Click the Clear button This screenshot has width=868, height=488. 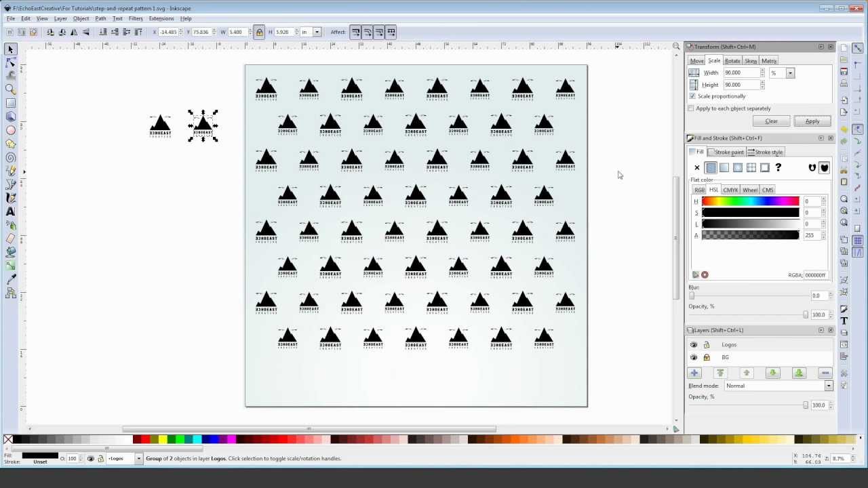pyautogui.click(x=771, y=121)
